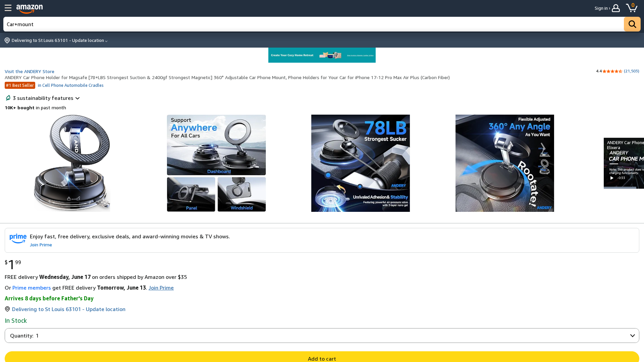The image size is (644, 362).
Task: Play the ANDERY product video
Action: click(612, 178)
